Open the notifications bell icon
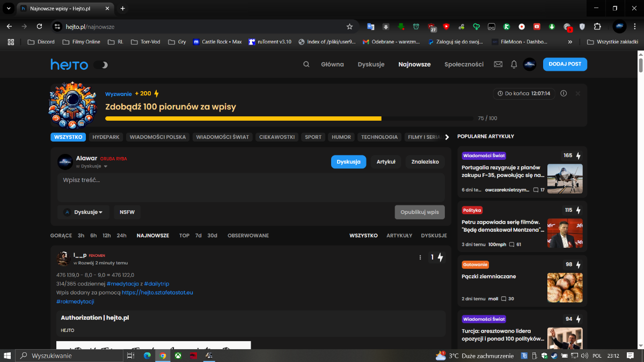 pos(514,64)
